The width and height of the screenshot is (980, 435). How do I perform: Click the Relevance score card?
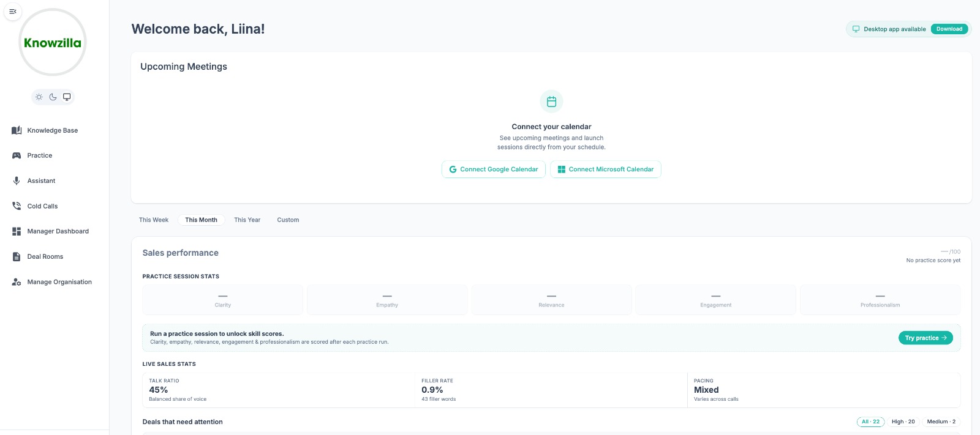coord(551,300)
